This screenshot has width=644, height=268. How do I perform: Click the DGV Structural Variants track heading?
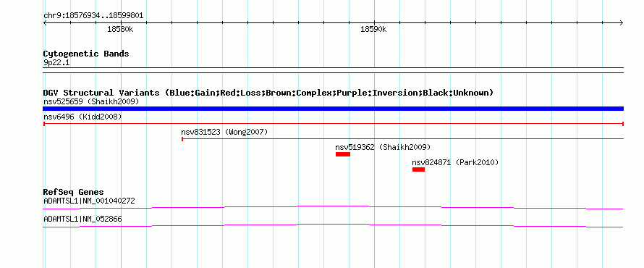(x=268, y=93)
